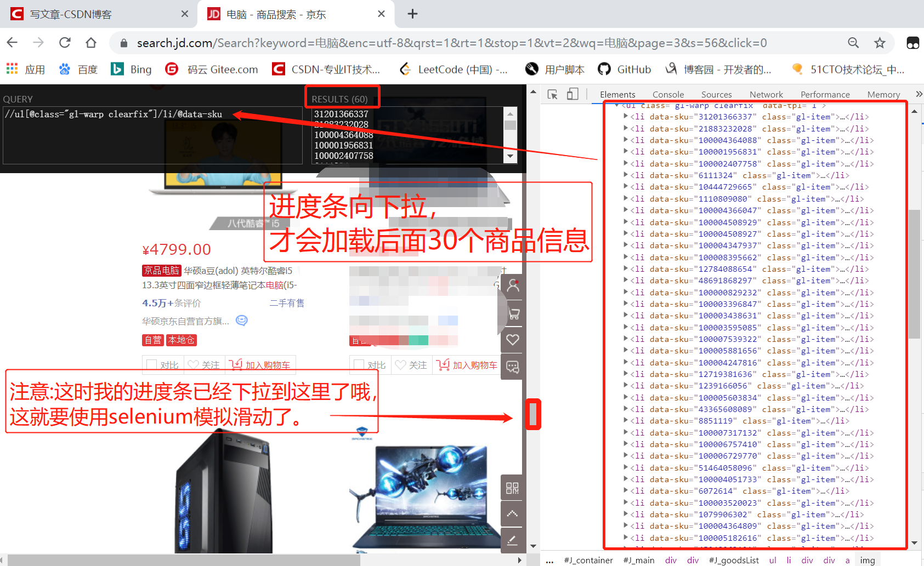Switch to DevTools Performance tab
Screen dimensions: 924x566
point(825,94)
